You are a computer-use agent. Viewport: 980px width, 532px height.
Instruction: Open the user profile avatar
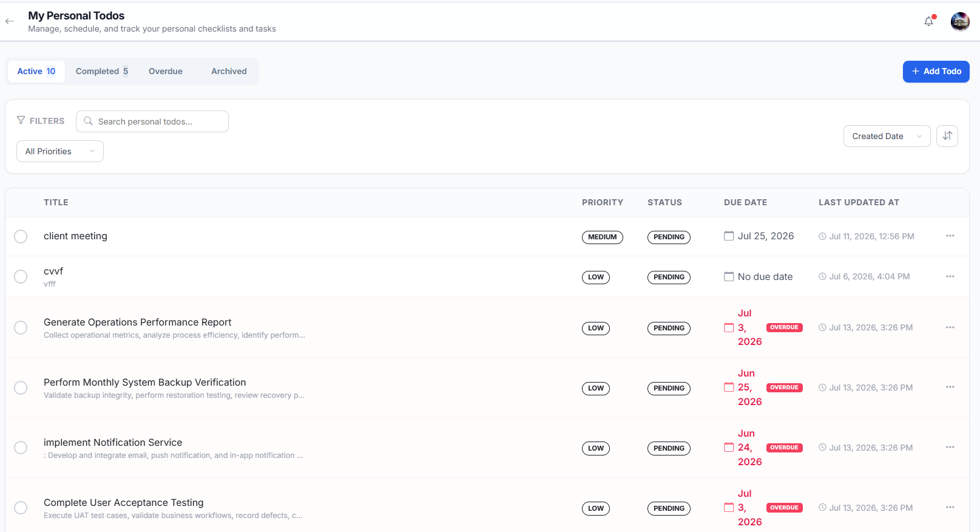point(960,22)
